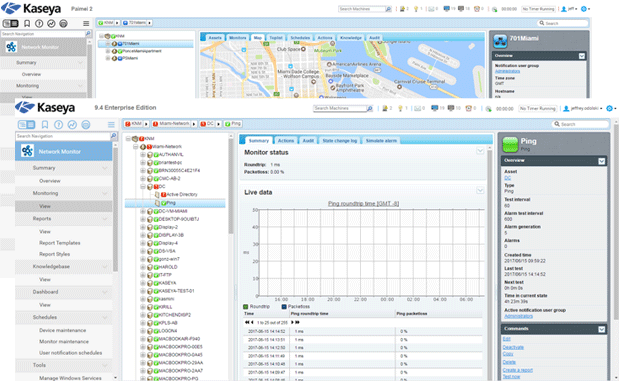Click the Search Navigation field in Enterprise Edition window

pos(62,136)
